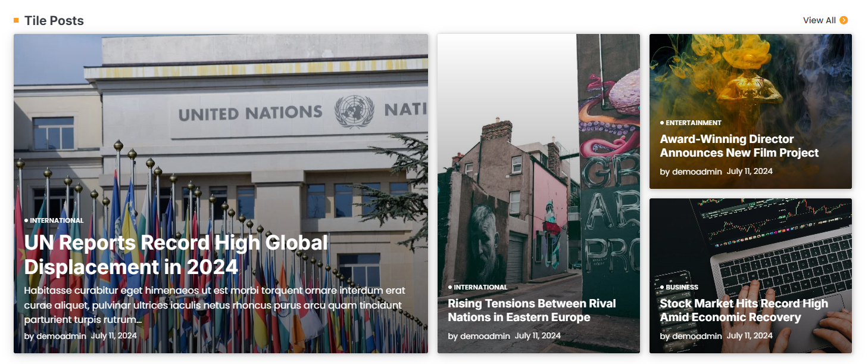Open the demoadmin author link on Stock Market post

pyautogui.click(x=697, y=336)
